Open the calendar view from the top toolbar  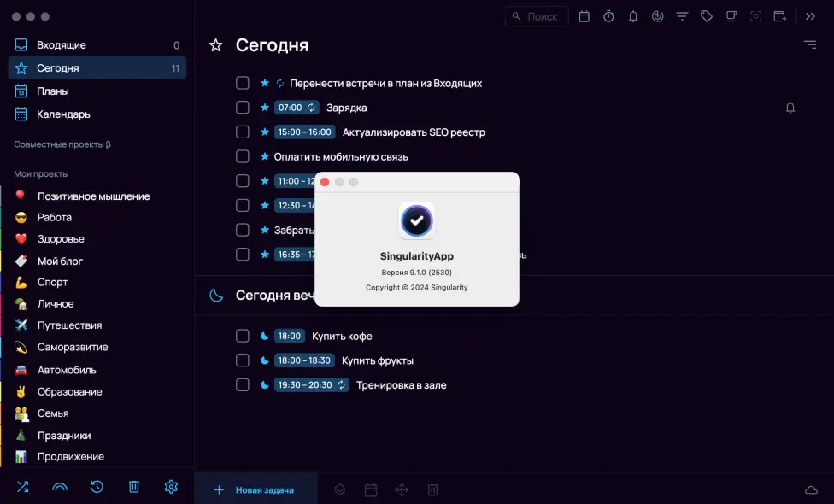tap(584, 16)
